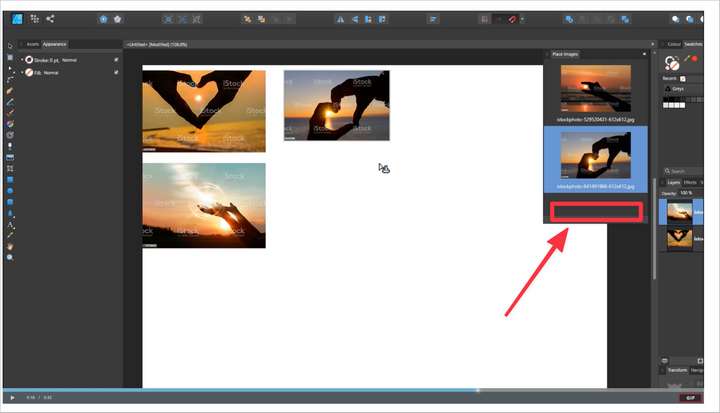Expand the Stroke row arrow
Viewport: 720px width, 413px height.
22,60
